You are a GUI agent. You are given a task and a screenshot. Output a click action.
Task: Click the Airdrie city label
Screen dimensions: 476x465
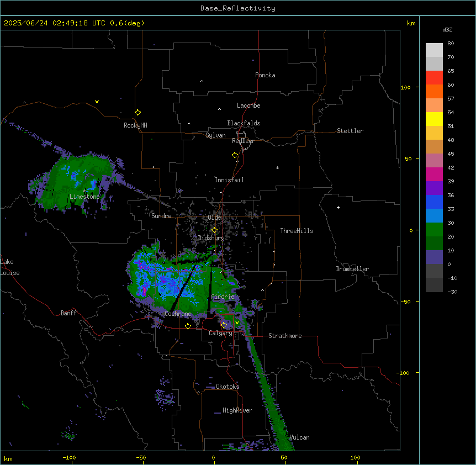(223, 297)
